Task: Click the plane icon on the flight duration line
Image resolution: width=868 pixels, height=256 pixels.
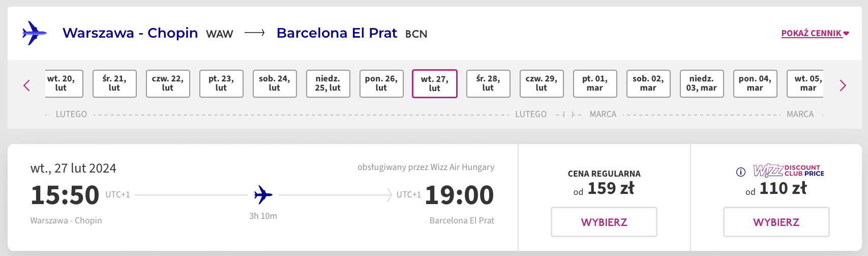Action: click(263, 194)
